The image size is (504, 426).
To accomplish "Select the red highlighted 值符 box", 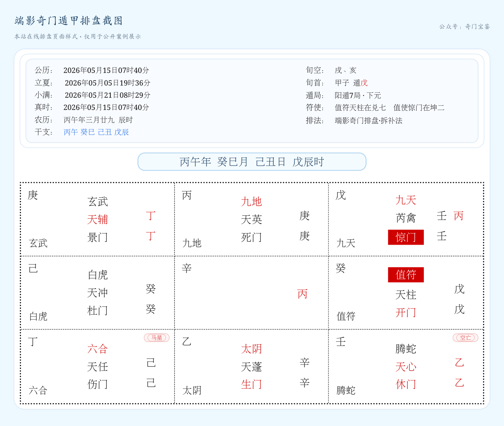I will pos(406,275).
